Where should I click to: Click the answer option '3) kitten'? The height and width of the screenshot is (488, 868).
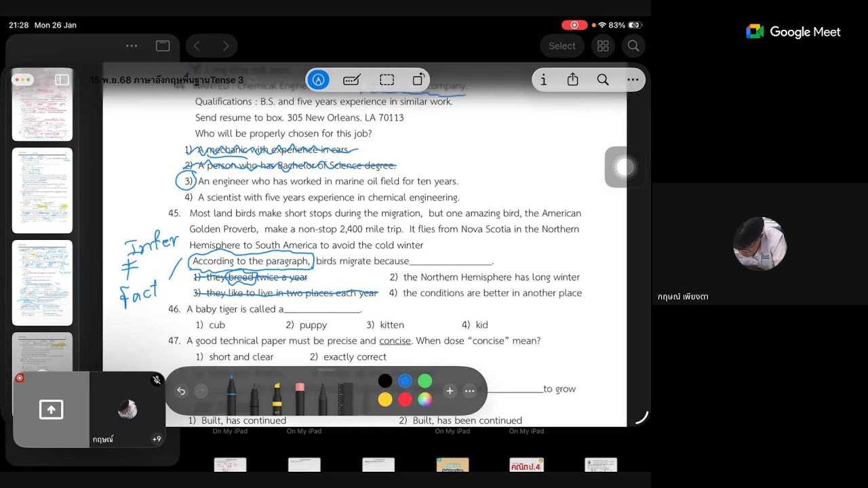point(385,325)
